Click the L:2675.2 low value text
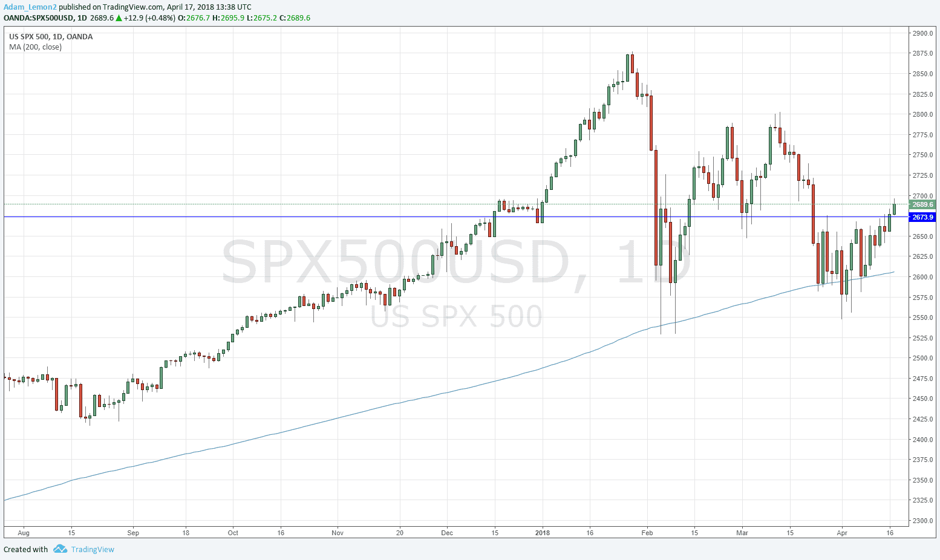940x560 pixels. tap(262, 18)
